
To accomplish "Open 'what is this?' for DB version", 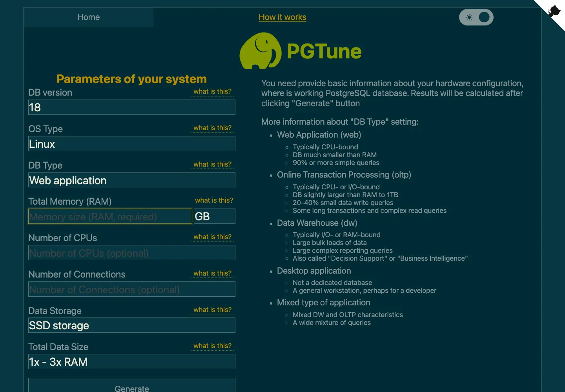I will [x=213, y=91].
